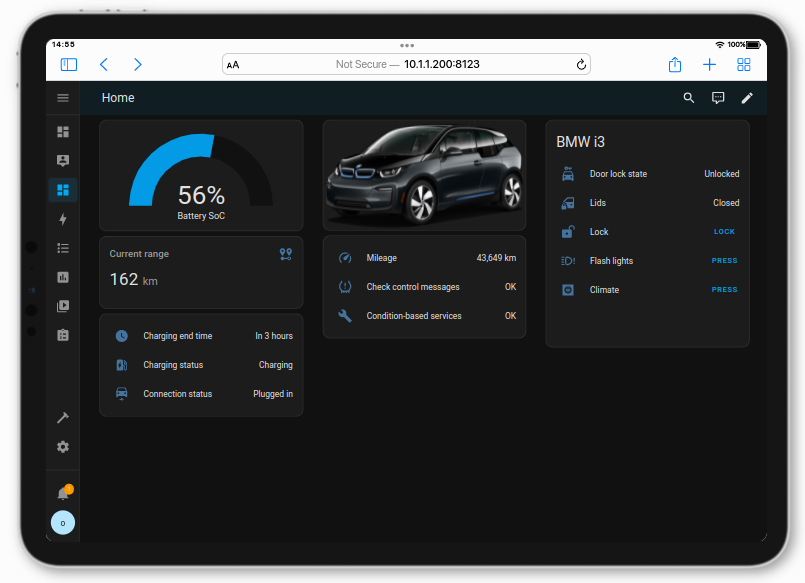The image size is (805, 583).
Task: Tap the car icon beside Door lock state
Action: (x=568, y=174)
